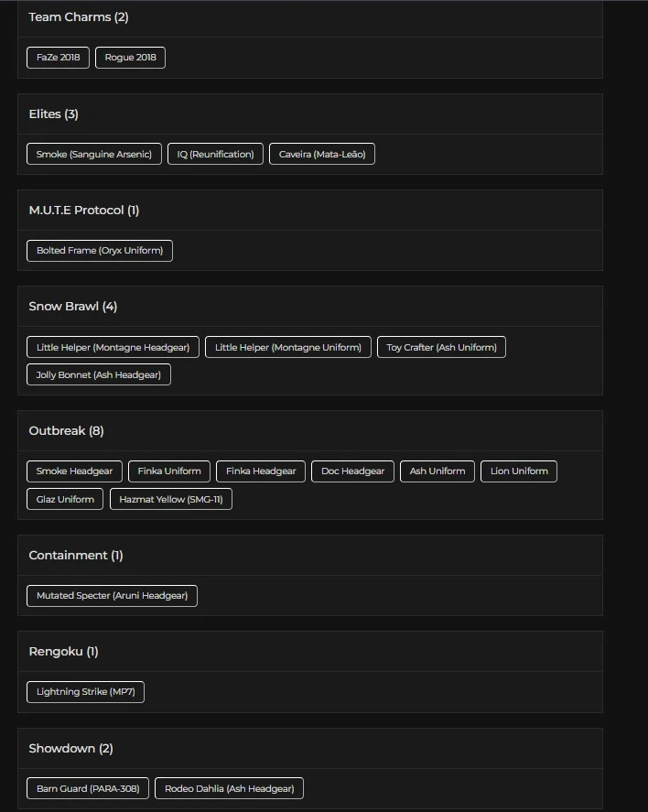
Task: Select the Rogue 2018 charm tag
Action: click(x=130, y=57)
